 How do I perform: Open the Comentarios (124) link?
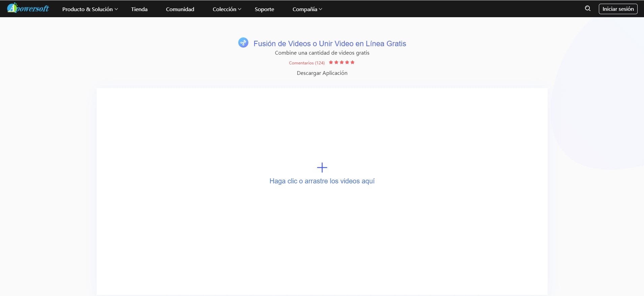[x=307, y=63]
